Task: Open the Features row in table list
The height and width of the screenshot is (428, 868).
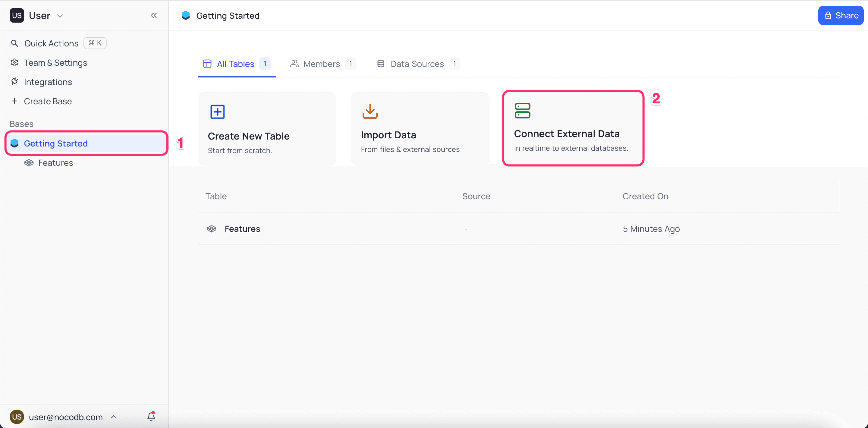Action: point(242,229)
